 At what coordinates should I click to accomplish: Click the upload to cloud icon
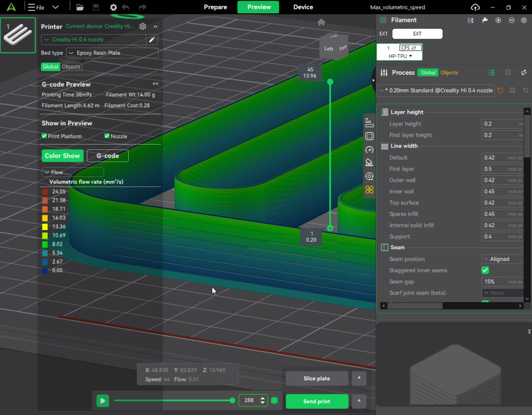coord(475,7)
